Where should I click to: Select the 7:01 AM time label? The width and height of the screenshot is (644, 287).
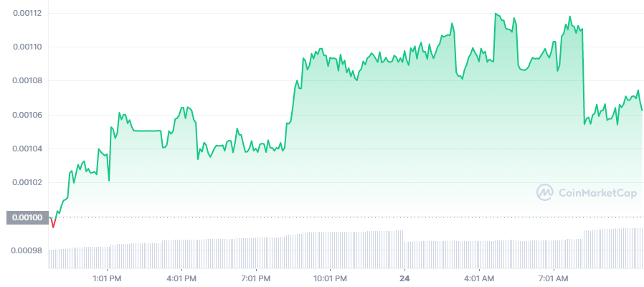[x=554, y=279]
